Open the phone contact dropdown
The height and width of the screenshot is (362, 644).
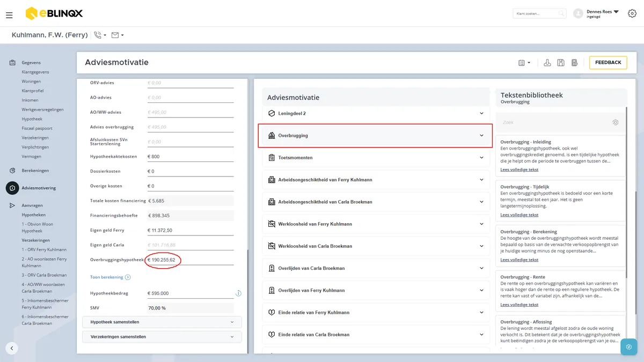pyautogui.click(x=100, y=35)
